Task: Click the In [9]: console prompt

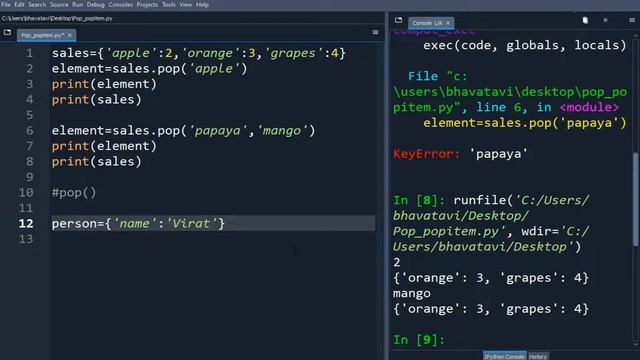Action: click(419, 340)
